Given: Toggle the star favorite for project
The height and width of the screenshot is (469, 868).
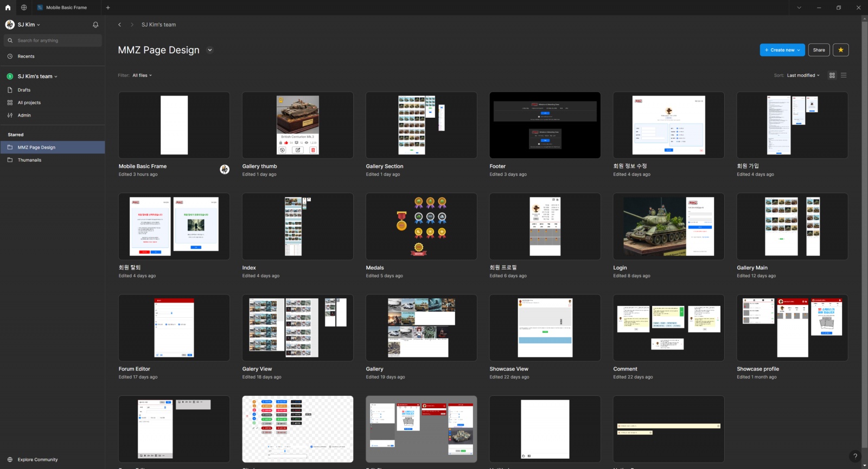Looking at the screenshot, I should 840,50.
